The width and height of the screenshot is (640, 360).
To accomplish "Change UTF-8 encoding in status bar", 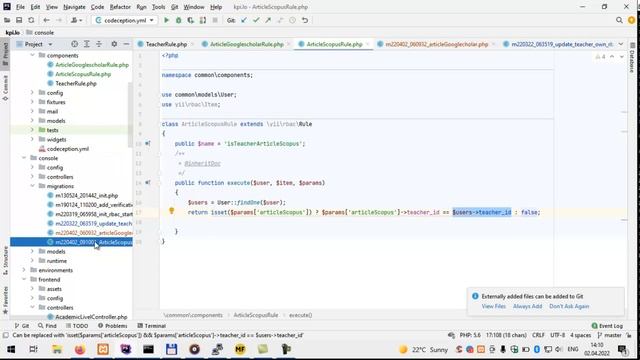I will click(558, 335).
